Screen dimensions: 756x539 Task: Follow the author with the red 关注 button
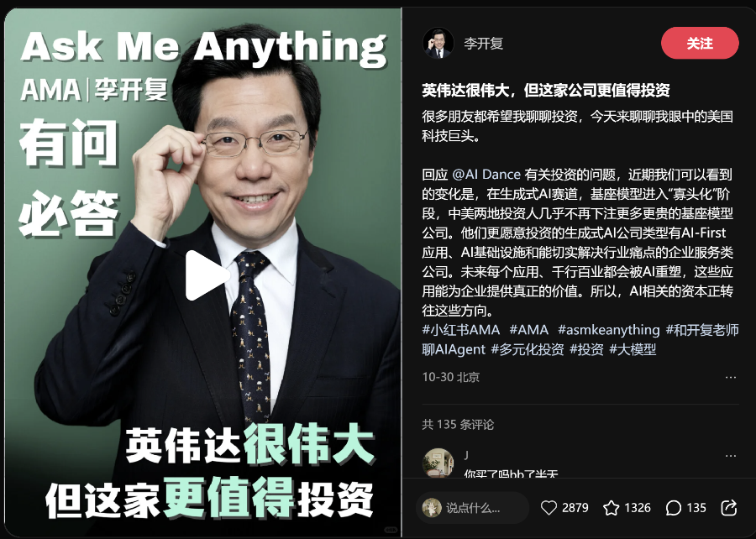coord(700,43)
